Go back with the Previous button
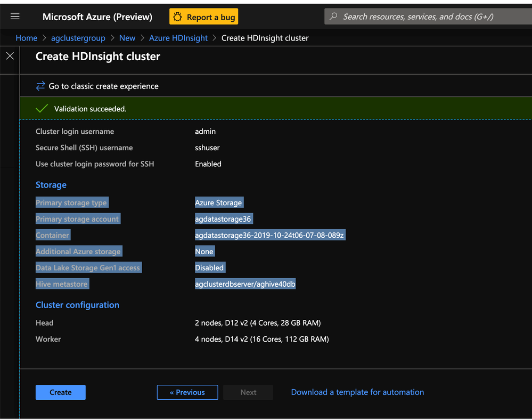 coord(187,392)
